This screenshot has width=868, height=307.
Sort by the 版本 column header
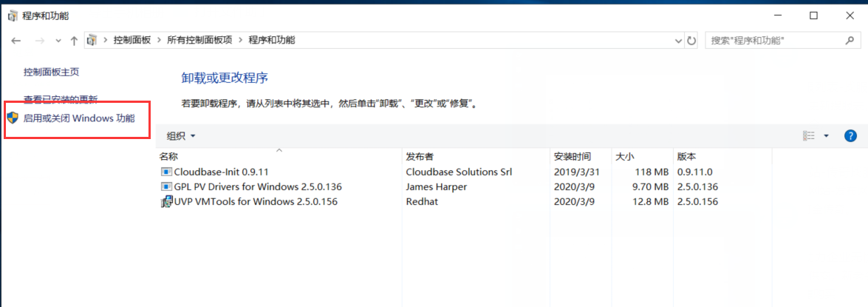point(722,156)
